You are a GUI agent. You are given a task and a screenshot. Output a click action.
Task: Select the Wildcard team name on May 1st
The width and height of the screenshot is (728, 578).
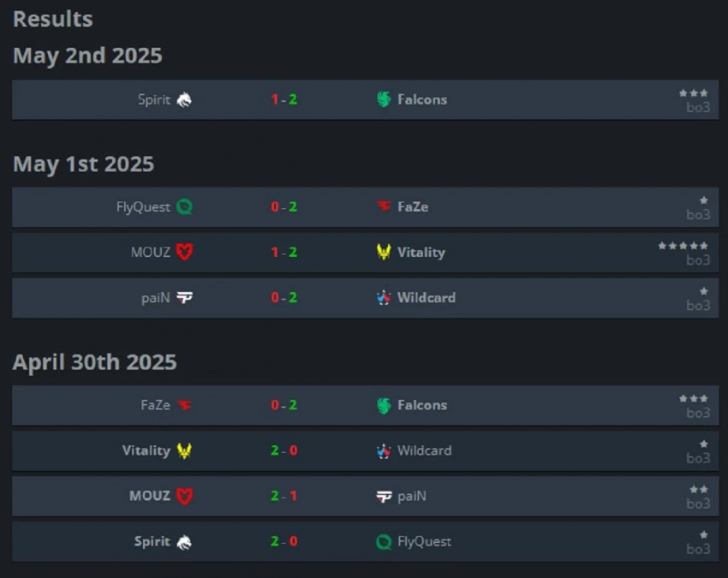pos(427,297)
